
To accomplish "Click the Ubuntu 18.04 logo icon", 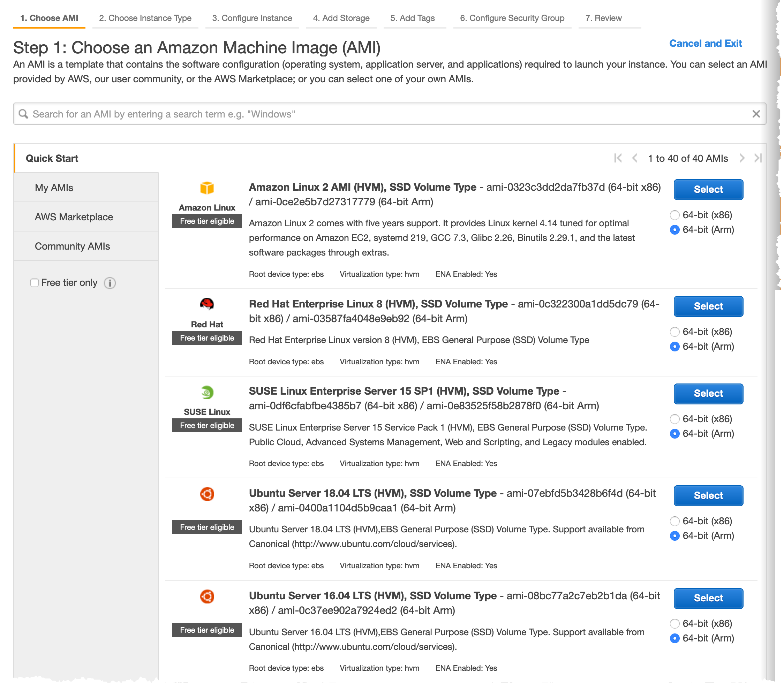I will (x=207, y=494).
